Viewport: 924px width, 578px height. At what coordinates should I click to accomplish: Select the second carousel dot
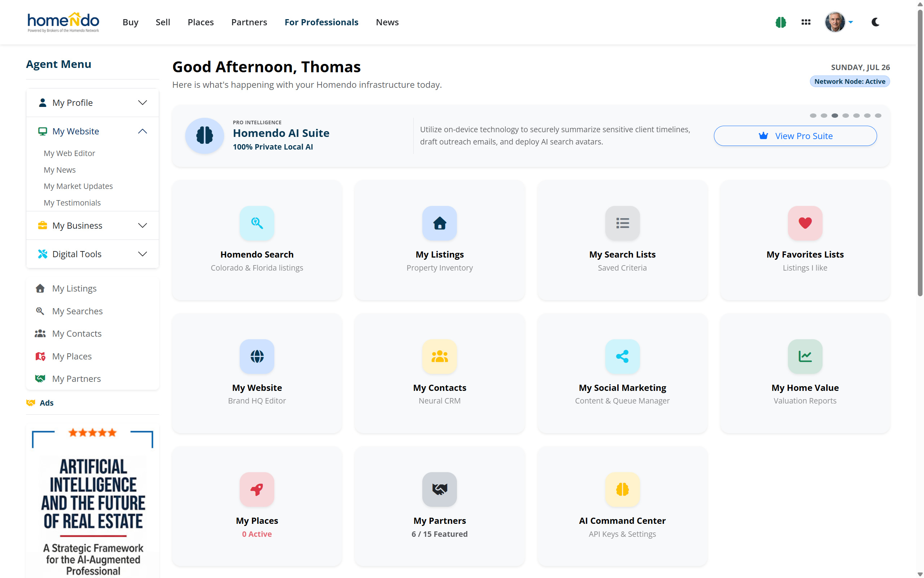[824, 116]
